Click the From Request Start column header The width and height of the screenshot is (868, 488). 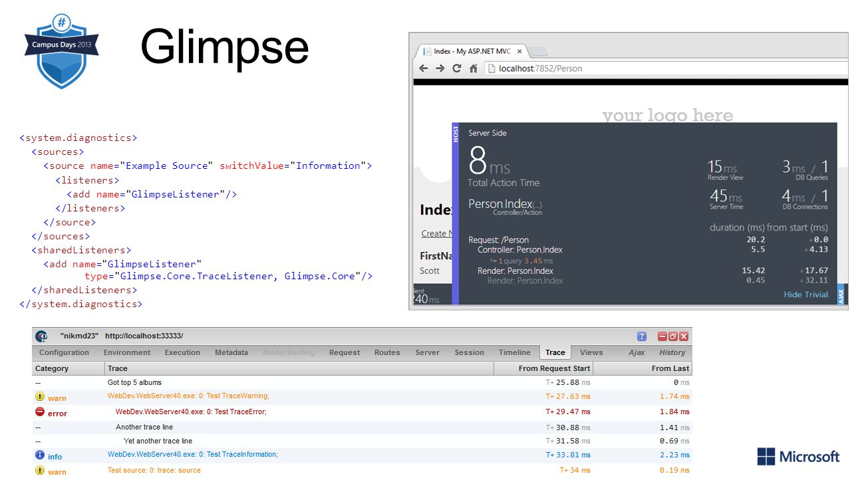pos(543,368)
